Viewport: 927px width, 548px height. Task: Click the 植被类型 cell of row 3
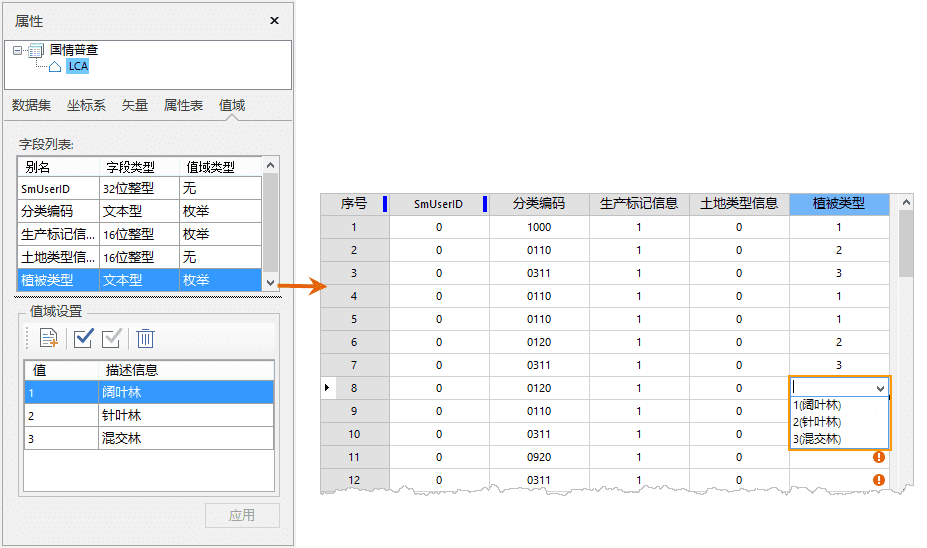coord(839,273)
